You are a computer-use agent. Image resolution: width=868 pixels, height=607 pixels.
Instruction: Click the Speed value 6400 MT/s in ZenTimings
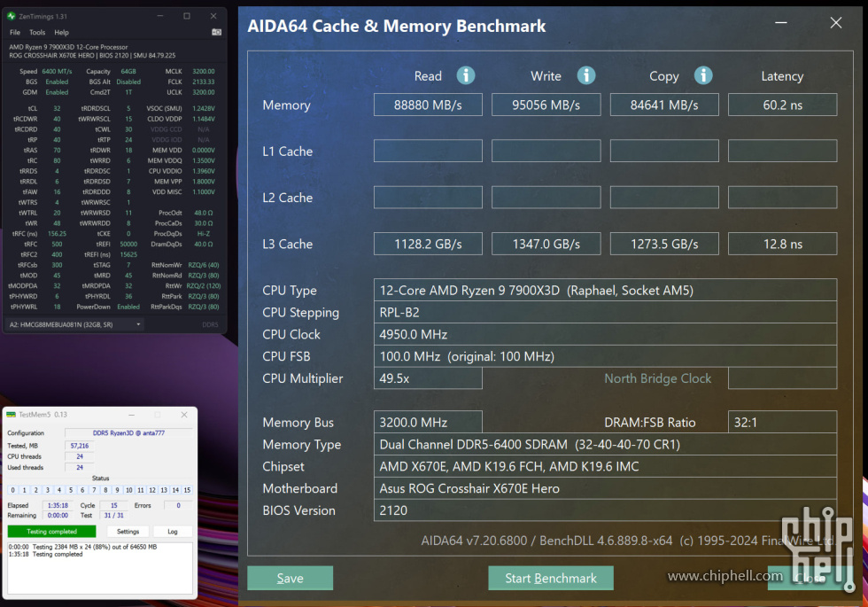click(57, 72)
